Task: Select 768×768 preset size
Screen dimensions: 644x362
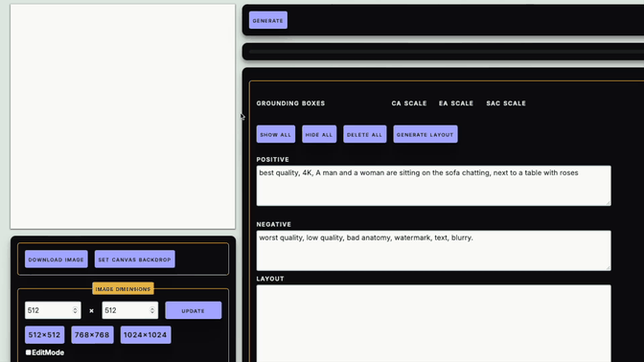Action: point(92,335)
